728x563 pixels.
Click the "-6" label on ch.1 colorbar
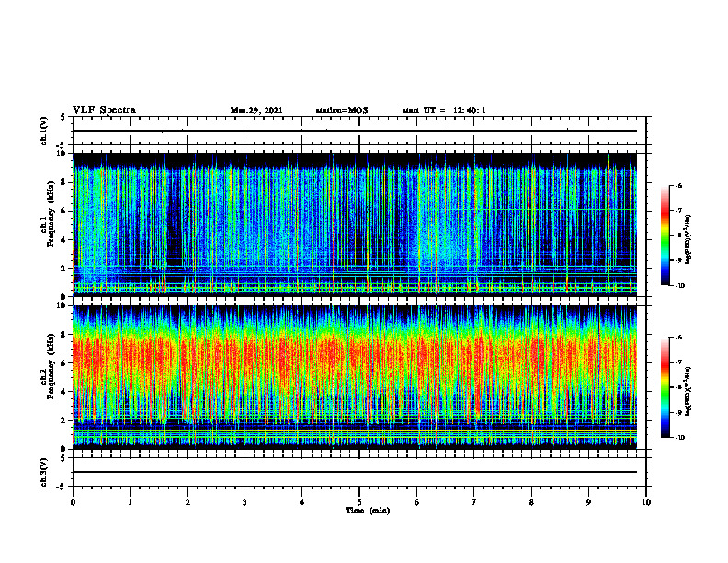click(x=679, y=185)
